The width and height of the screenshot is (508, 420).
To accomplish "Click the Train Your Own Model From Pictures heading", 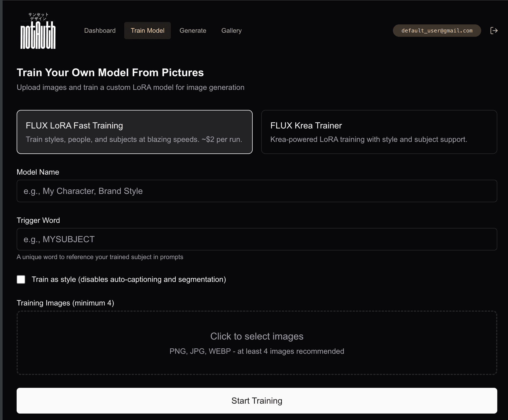I will [110, 72].
